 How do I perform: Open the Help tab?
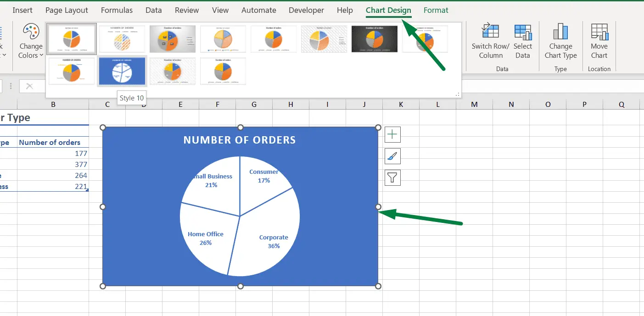coord(345,10)
